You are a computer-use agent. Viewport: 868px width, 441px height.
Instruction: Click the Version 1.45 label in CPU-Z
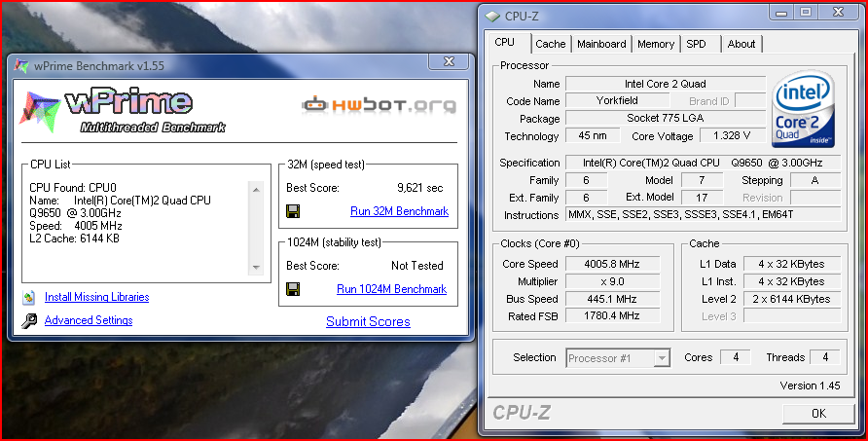click(x=810, y=386)
